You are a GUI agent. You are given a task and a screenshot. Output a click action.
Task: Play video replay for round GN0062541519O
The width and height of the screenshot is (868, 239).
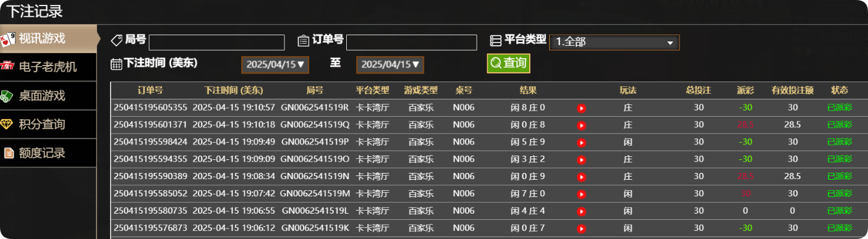tap(581, 160)
